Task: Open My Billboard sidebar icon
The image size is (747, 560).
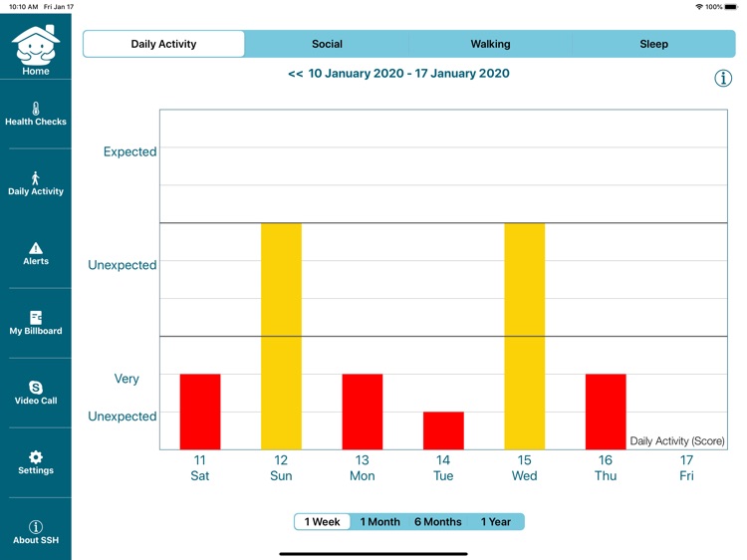Action: click(x=36, y=318)
